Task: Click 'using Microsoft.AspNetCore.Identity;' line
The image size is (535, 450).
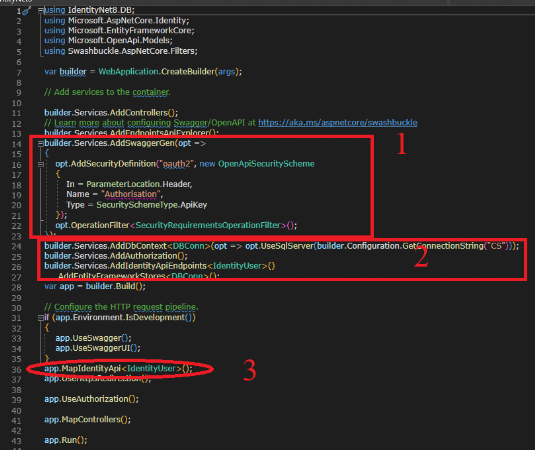Action: click(x=117, y=20)
